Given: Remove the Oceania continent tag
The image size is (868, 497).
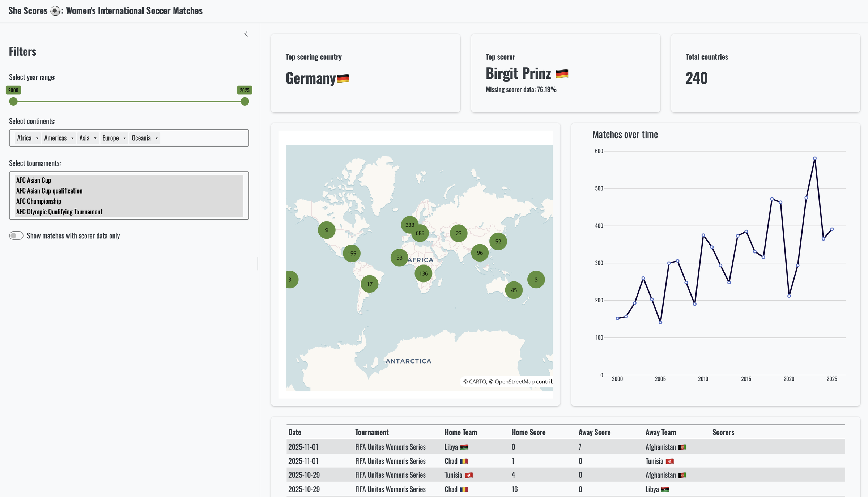Looking at the screenshot, I should point(156,138).
